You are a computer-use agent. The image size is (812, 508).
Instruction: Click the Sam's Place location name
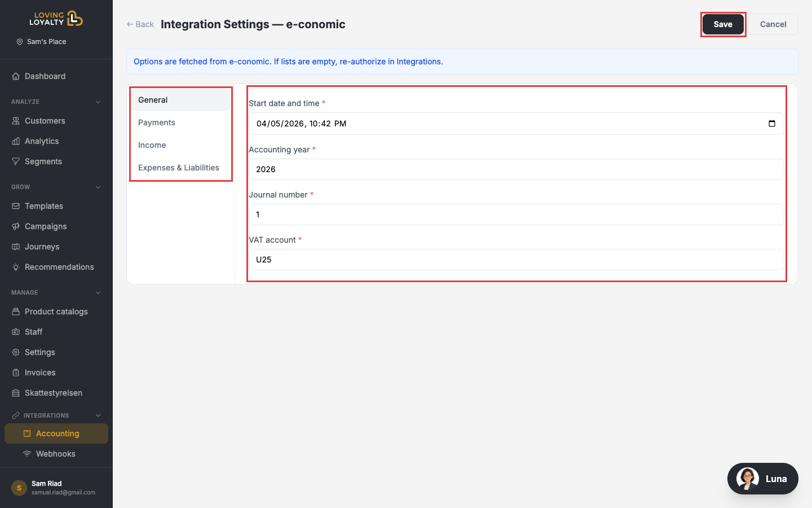47,42
